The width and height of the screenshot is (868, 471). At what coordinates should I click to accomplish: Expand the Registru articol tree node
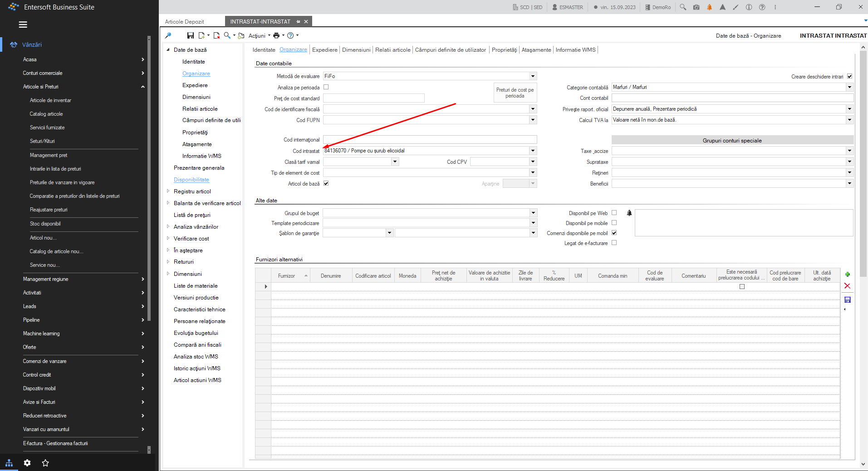point(168,191)
